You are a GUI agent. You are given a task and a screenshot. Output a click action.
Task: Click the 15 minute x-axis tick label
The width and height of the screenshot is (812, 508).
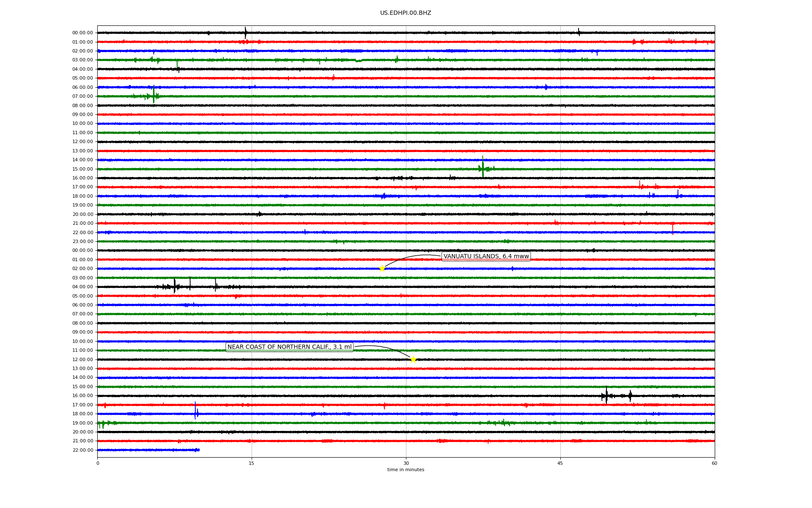coord(252,463)
